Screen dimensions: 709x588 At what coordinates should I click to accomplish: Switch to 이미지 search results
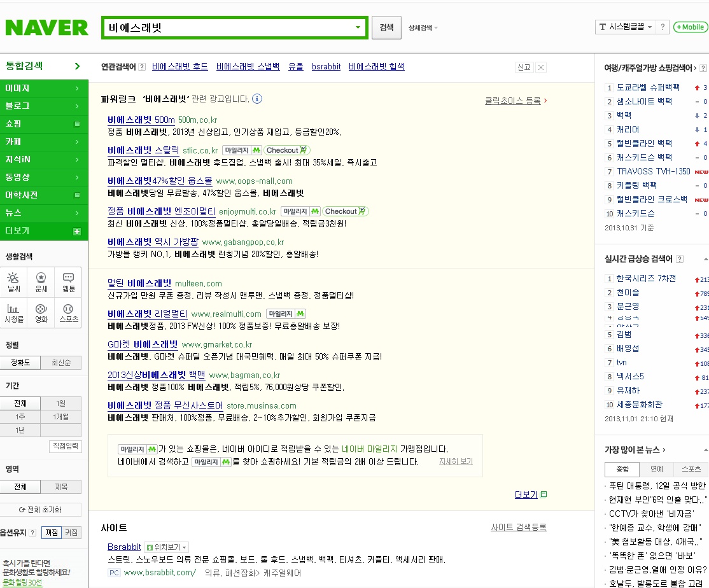click(x=44, y=88)
